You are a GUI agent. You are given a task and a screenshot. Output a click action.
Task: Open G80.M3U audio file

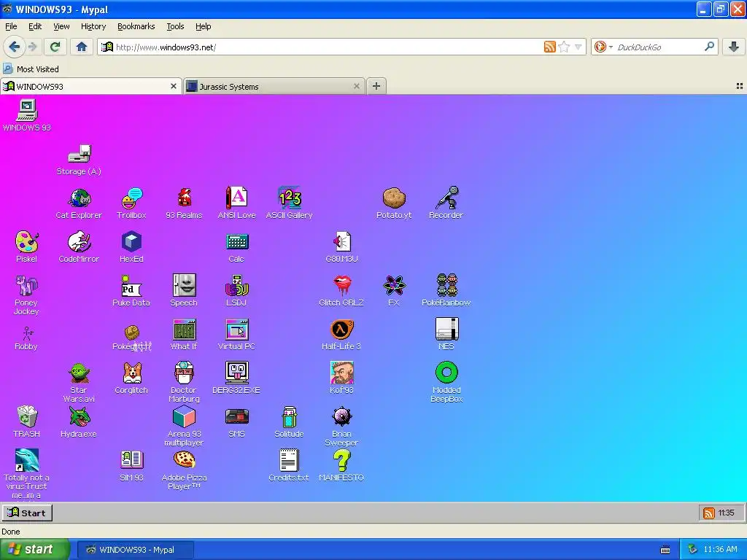point(341,242)
